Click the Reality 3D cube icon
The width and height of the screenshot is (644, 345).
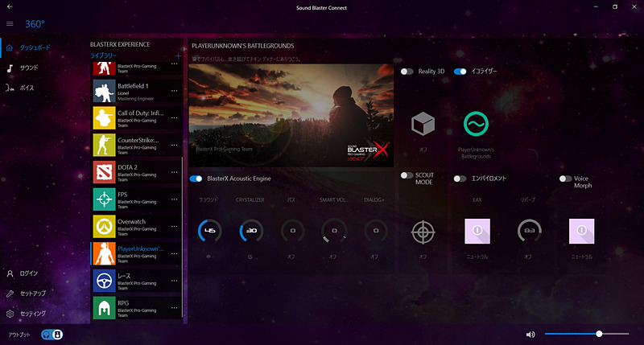pyautogui.click(x=423, y=124)
